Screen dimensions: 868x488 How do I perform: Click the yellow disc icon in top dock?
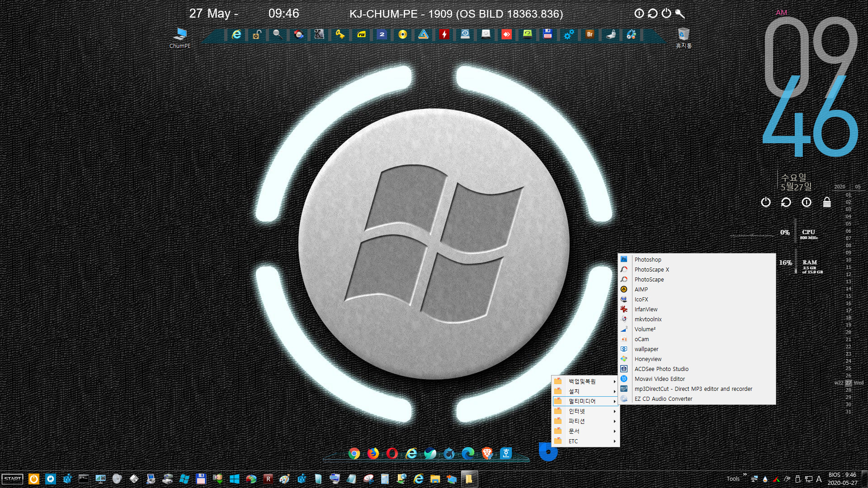(402, 34)
